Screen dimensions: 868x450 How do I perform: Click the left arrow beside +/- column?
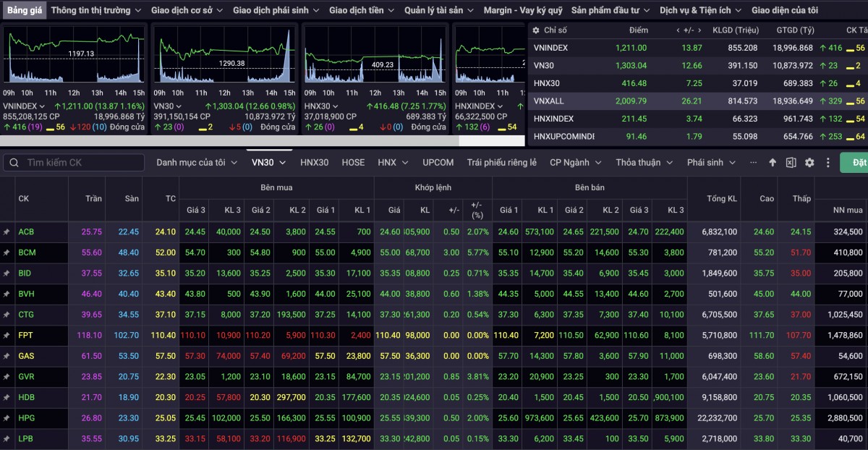[678, 30]
